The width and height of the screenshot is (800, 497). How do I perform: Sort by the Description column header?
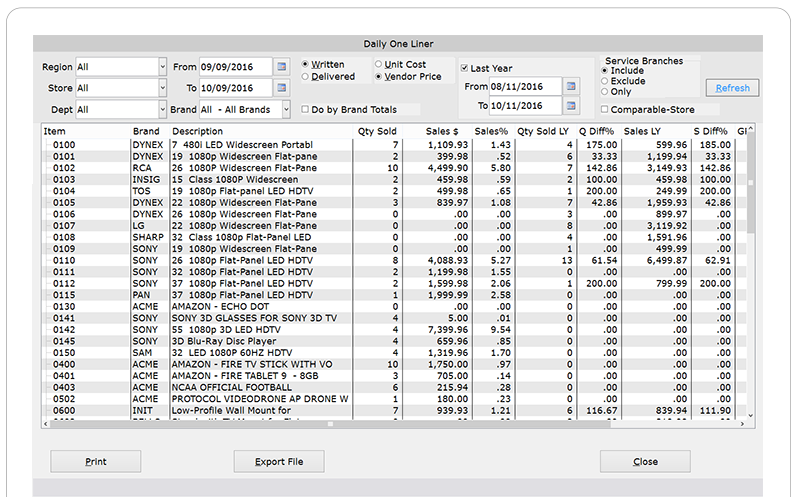pyautogui.click(x=197, y=131)
